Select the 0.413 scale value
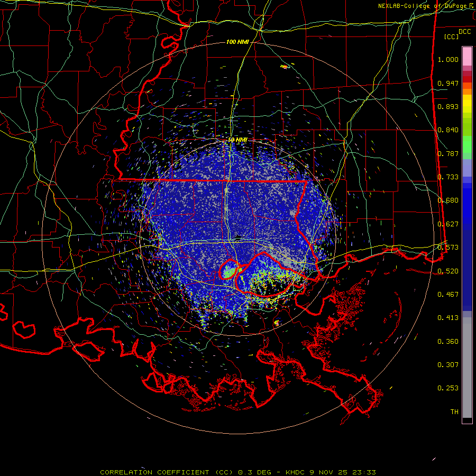 tap(448, 318)
